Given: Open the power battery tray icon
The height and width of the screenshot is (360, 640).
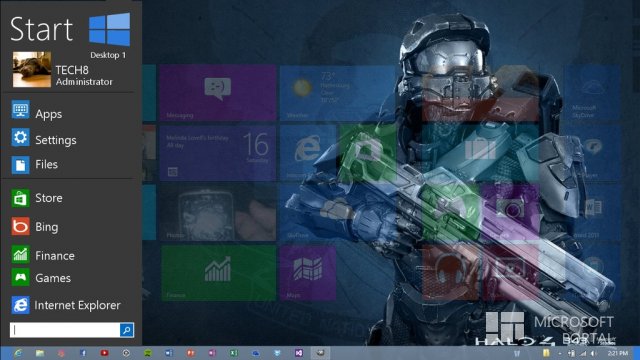Looking at the screenshot, I should click(571, 353).
